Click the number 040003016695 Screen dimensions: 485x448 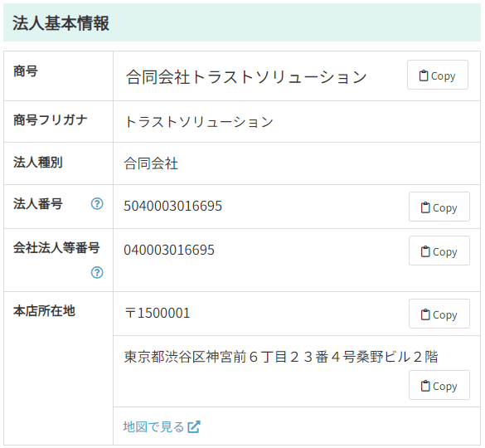(x=169, y=250)
